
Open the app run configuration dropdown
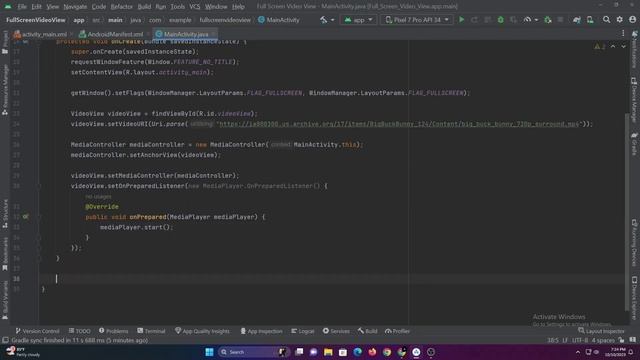(358, 20)
